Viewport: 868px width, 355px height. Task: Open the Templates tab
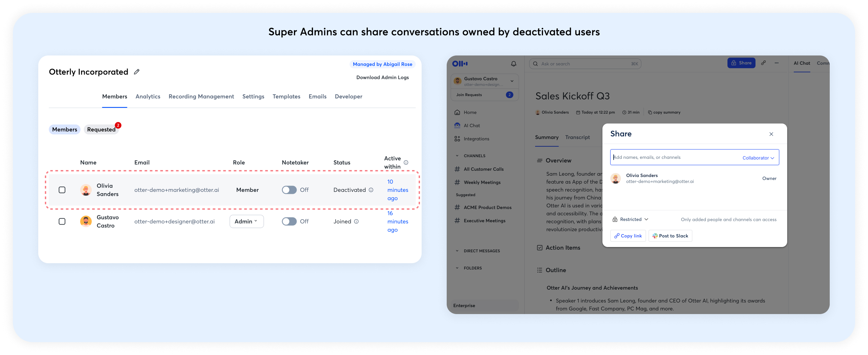[x=286, y=96]
